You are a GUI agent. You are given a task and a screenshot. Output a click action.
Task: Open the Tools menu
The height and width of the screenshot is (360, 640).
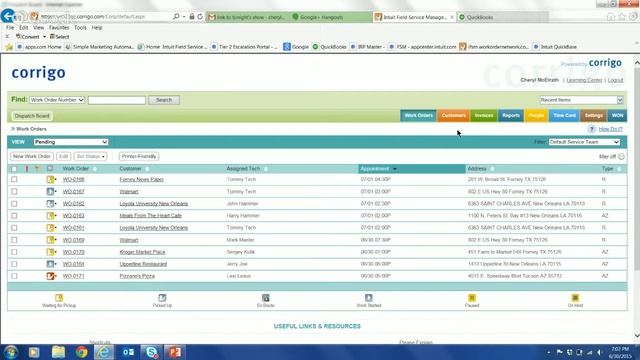(x=80, y=28)
